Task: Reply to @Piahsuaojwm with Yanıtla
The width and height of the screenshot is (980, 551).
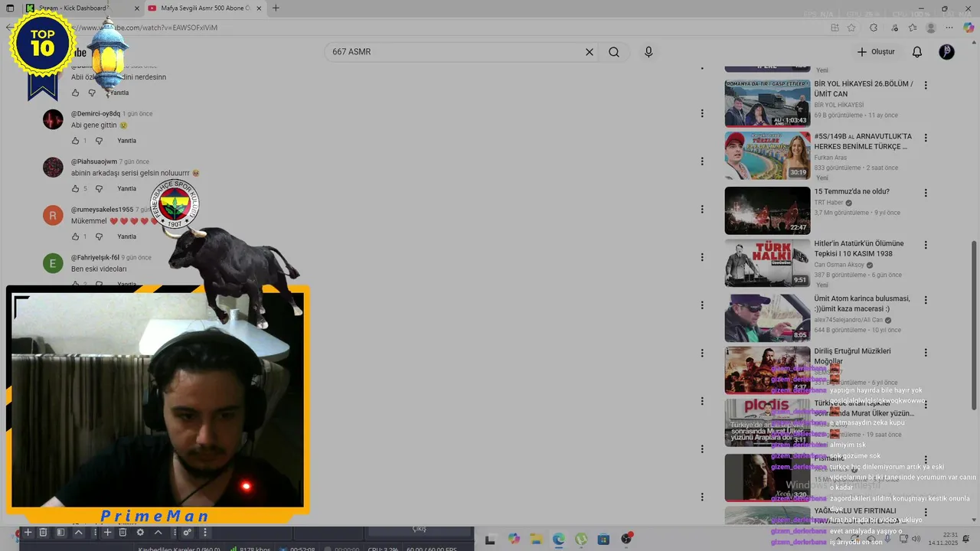Action: [x=126, y=188]
